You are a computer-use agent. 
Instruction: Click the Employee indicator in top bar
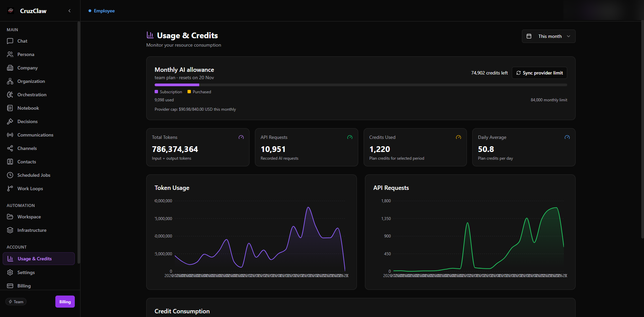point(102,11)
